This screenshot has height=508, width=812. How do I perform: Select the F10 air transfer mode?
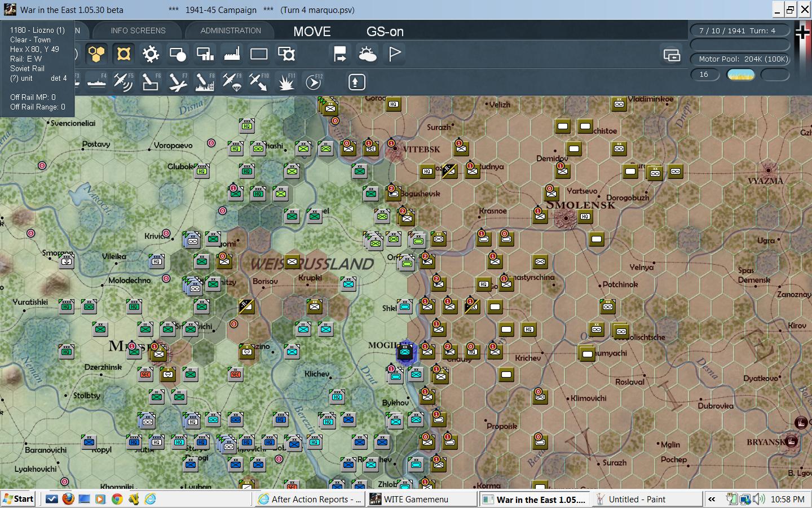click(259, 82)
